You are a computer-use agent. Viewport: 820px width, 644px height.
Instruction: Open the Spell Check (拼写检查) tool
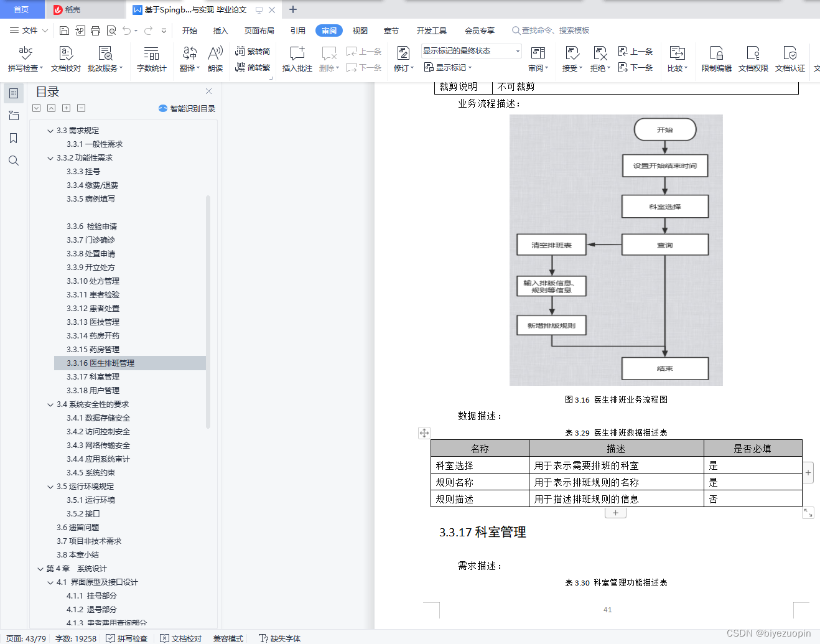[25, 59]
